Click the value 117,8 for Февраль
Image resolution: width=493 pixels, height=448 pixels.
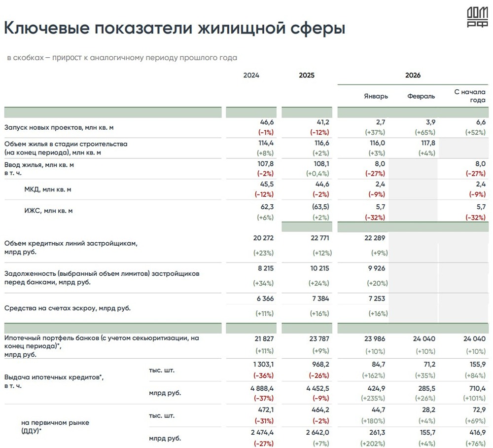coord(427,143)
